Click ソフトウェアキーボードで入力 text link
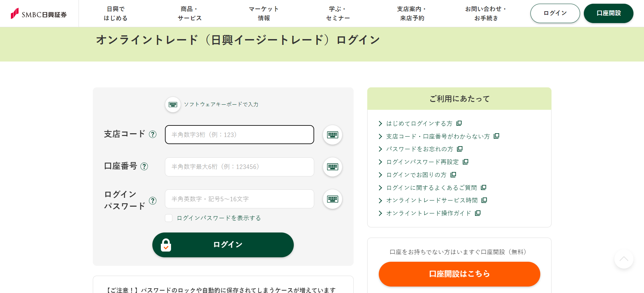 click(221, 104)
